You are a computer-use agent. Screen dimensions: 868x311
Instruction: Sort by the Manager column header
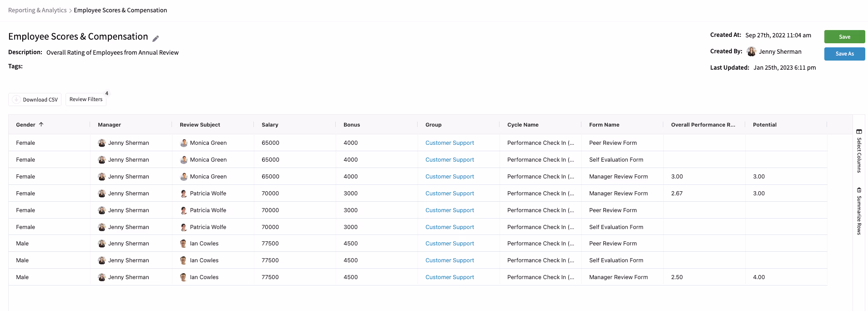109,125
